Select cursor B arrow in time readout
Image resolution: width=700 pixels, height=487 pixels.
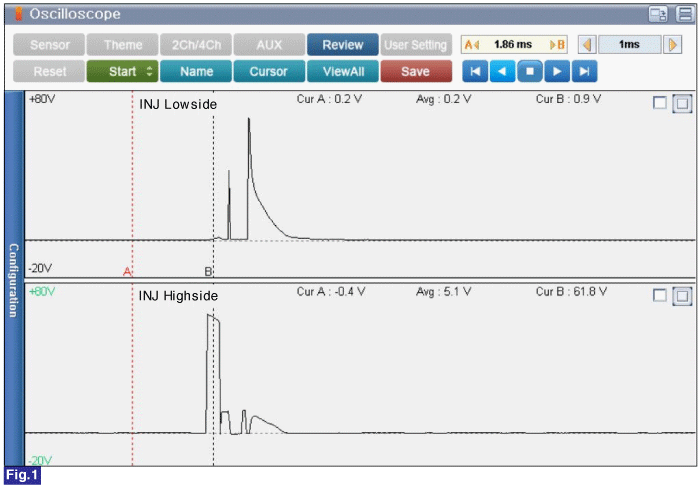click(557, 45)
